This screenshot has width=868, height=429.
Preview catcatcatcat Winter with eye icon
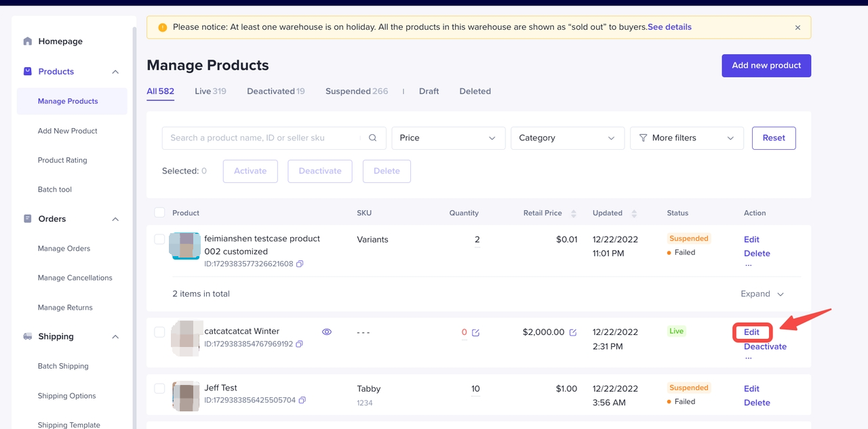(x=327, y=332)
